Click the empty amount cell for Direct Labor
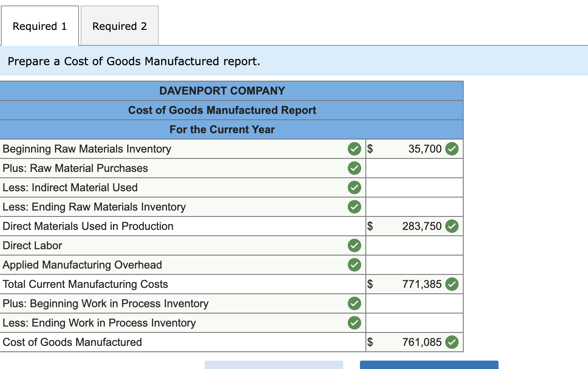Viewport: 588px width, 369px height. (x=414, y=245)
